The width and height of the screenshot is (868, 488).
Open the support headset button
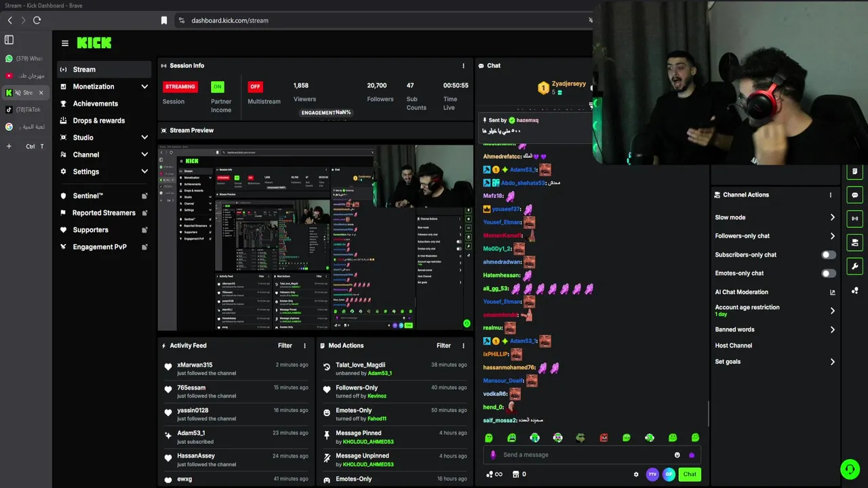(x=850, y=469)
